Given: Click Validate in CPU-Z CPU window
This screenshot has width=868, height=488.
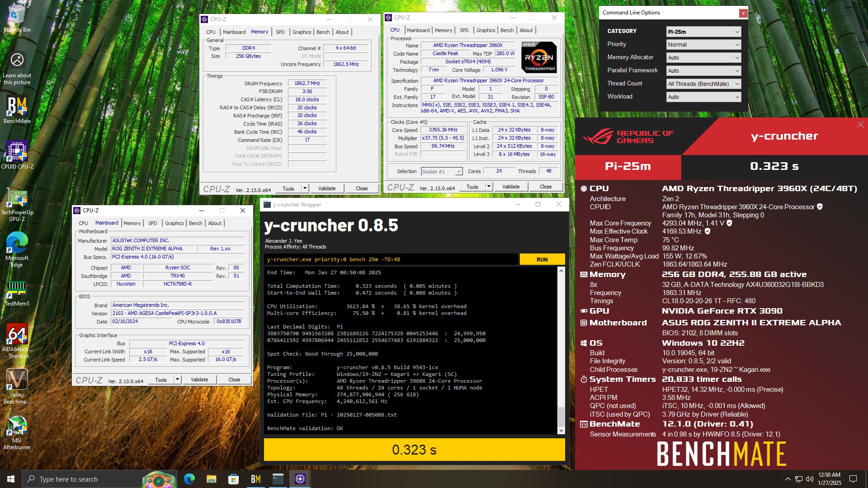Looking at the screenshot, I should click(511, 187).
